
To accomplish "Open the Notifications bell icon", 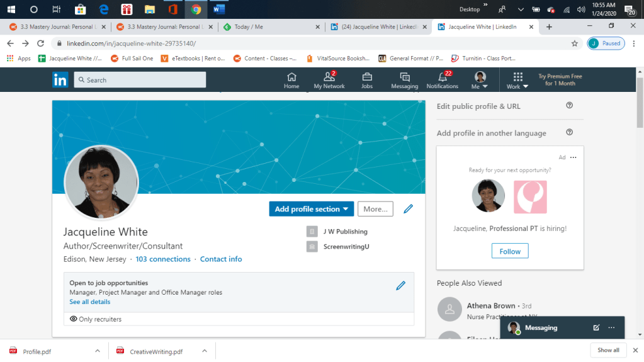I will click(442, 80).
